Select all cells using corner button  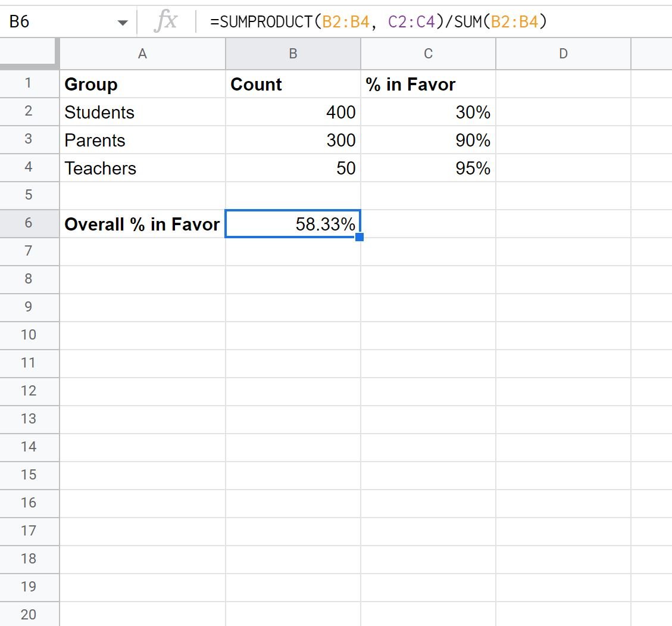pos(29,54)
